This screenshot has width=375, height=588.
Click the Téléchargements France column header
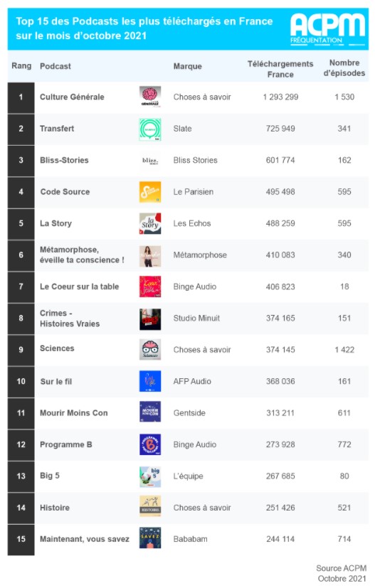point(280,69)
